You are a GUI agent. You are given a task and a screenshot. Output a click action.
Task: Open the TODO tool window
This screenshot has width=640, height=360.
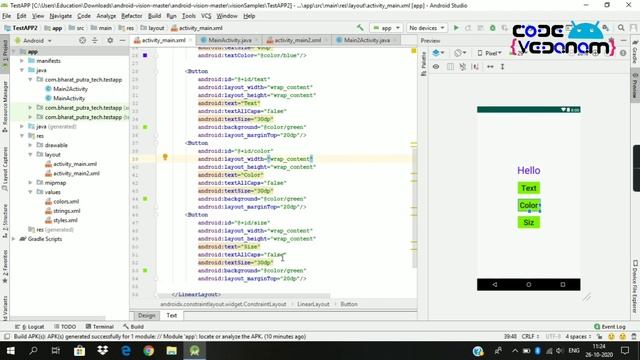point(65,327)
